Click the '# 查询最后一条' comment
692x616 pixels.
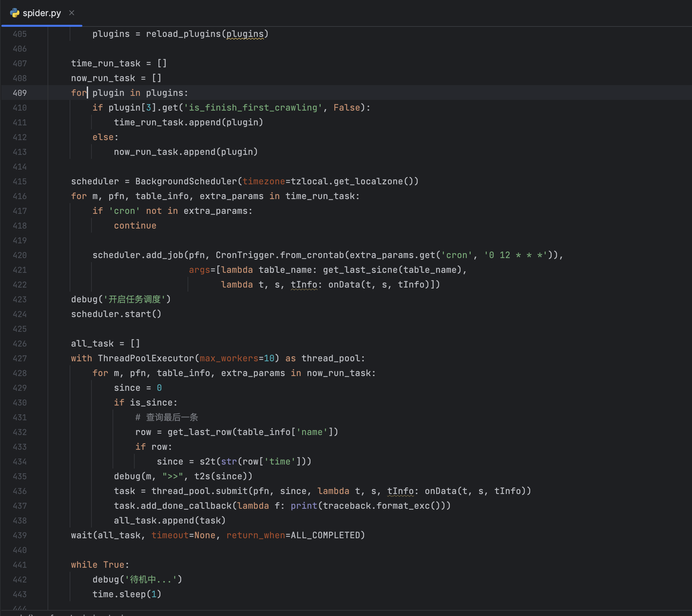(166, 417)
